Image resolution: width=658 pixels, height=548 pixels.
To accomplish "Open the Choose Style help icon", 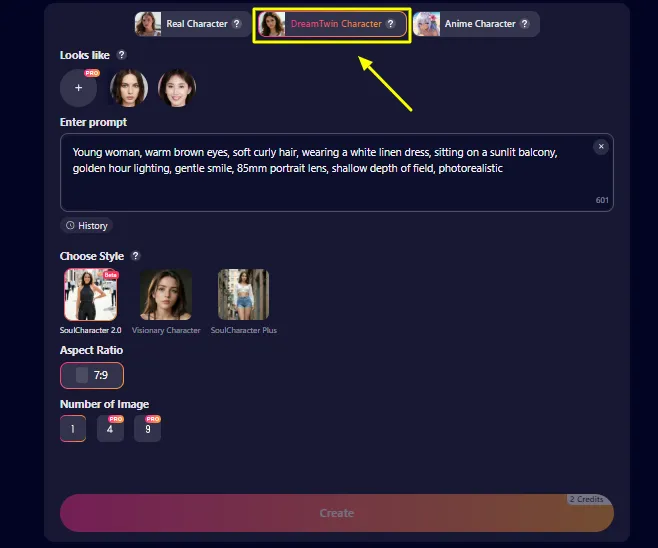I will point(135,256).
